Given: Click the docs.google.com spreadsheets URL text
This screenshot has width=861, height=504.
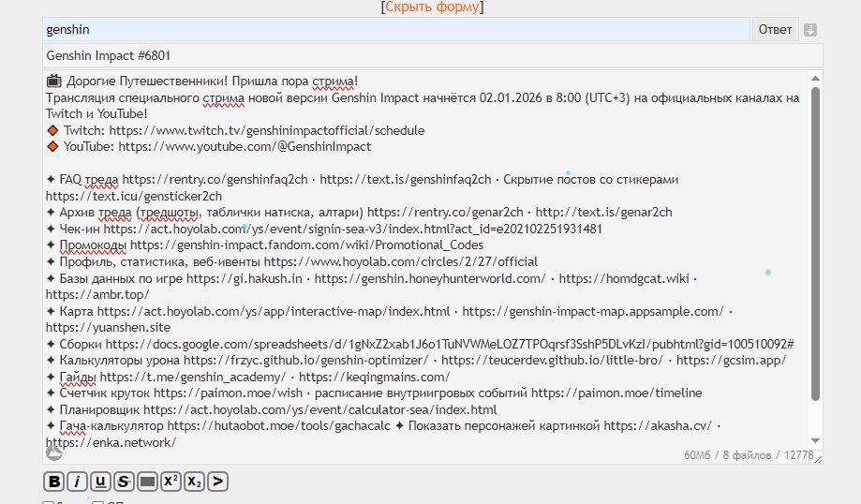Looking at the screenshot, I should [450, 344].
